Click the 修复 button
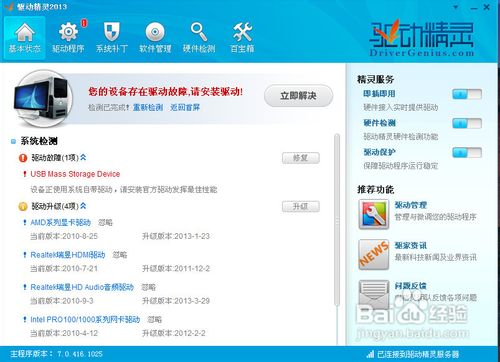This screenshot has height=362, width=500. tap(301, 158)
